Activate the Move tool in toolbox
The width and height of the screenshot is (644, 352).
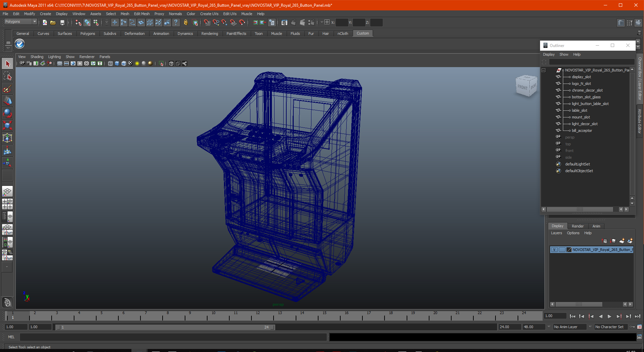(x=7, y=101)
